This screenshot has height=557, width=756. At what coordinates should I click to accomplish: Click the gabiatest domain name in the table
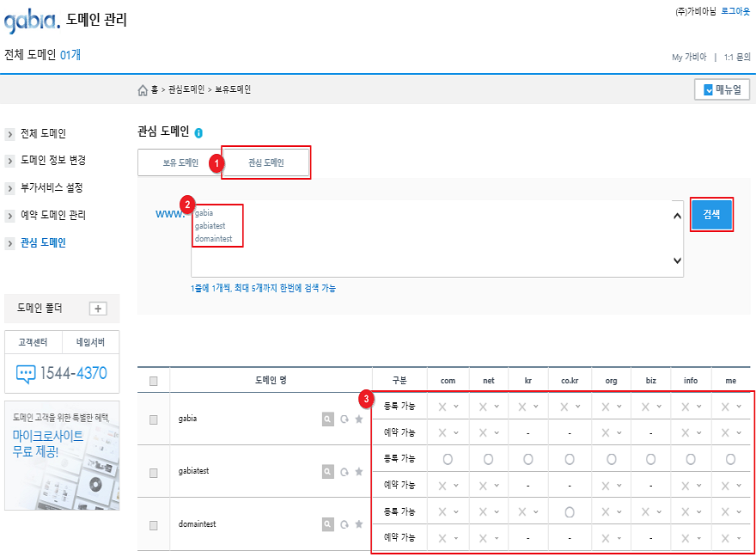(x=194, y=471)
